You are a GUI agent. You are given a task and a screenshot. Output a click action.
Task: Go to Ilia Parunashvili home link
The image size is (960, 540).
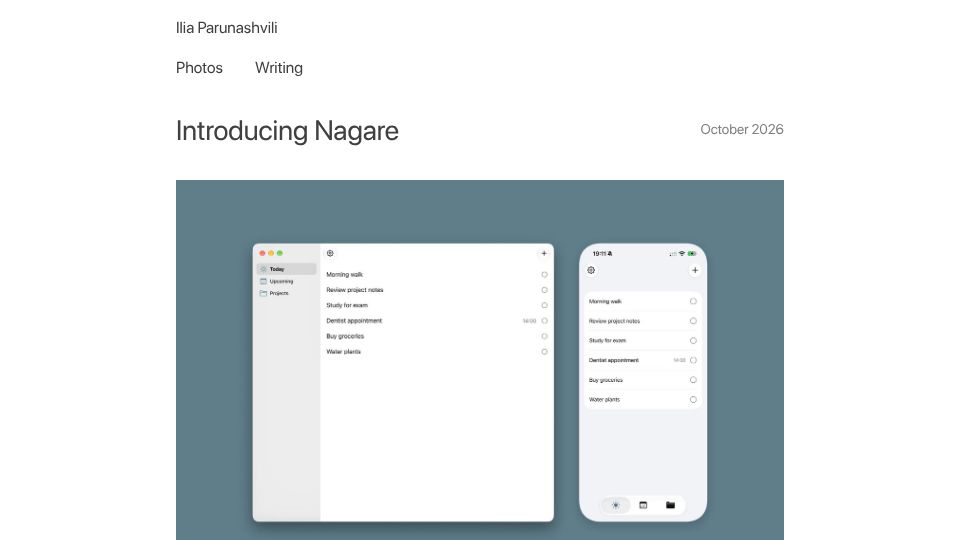(x=227, y=28)
